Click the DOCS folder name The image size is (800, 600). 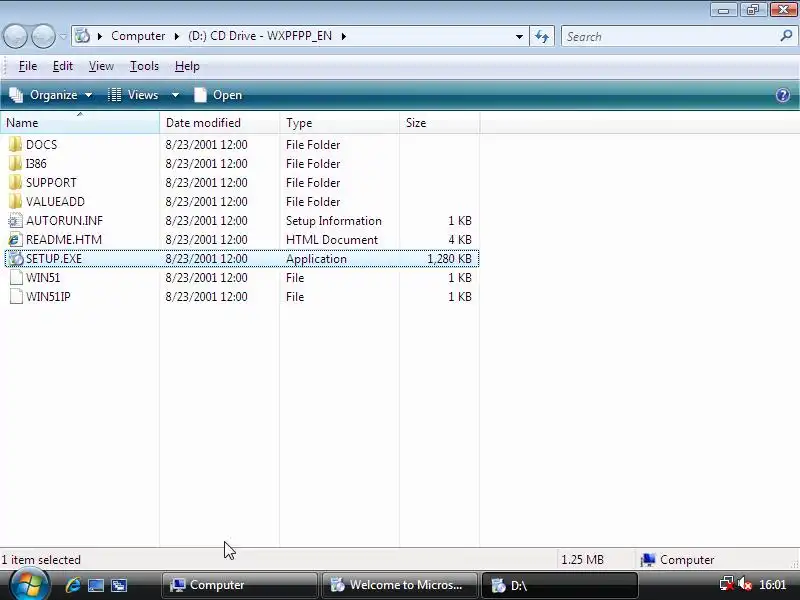pos(41,145)
